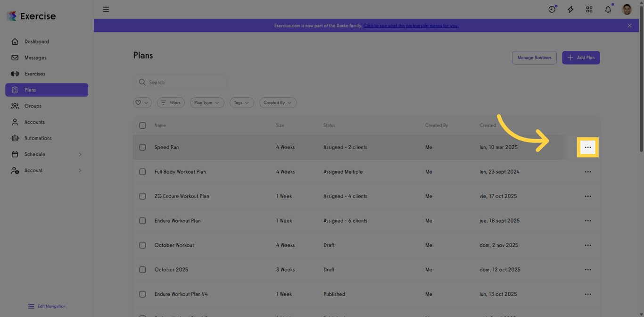The width and height of the screenshot is (644, 317).
Task: Open Manage Routines
Action: click(534, 58)
